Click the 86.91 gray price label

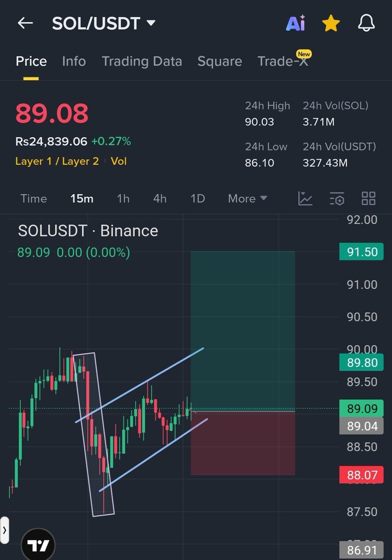coord(362,550)
